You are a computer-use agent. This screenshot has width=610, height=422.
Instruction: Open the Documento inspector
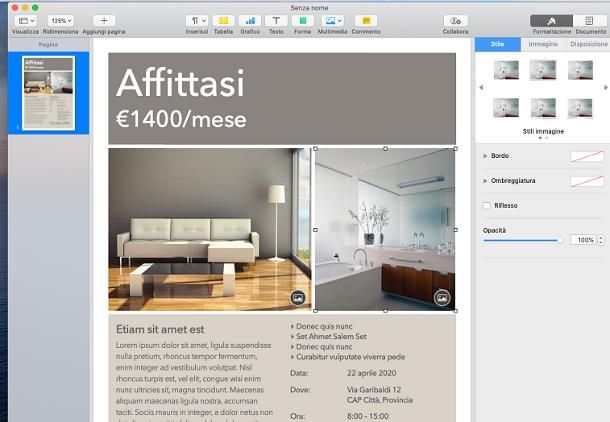(x=590, y=21)
